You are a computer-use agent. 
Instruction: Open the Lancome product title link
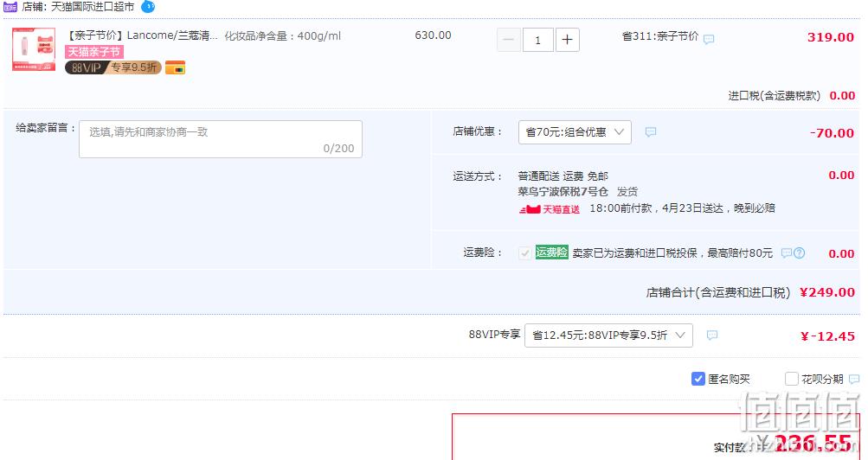pos(142,36)
